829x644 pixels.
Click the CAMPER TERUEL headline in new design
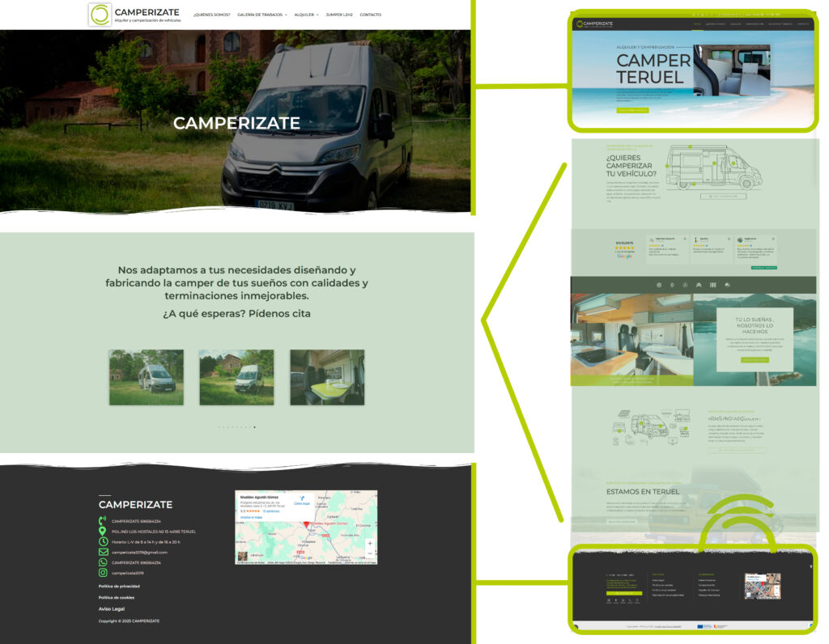click(x=653, y=69)
